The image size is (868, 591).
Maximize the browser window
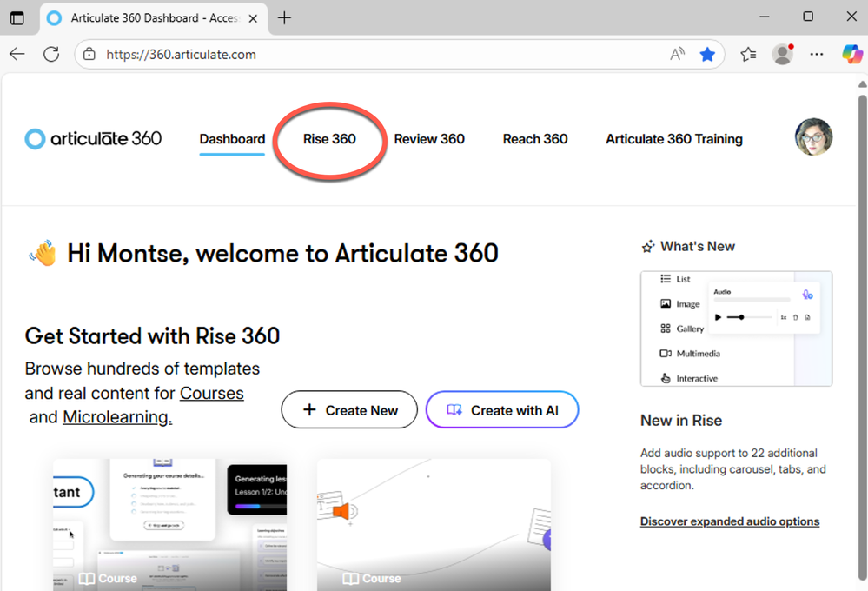click(808, 17)
